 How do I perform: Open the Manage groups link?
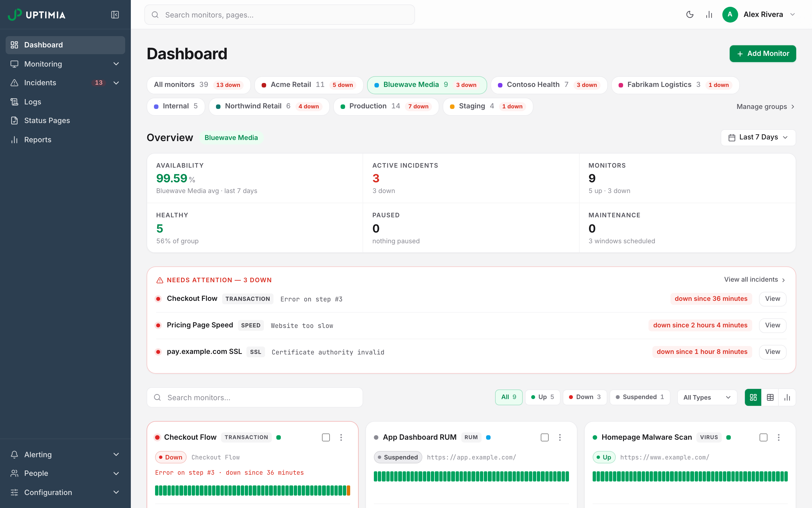coord(766,107)
